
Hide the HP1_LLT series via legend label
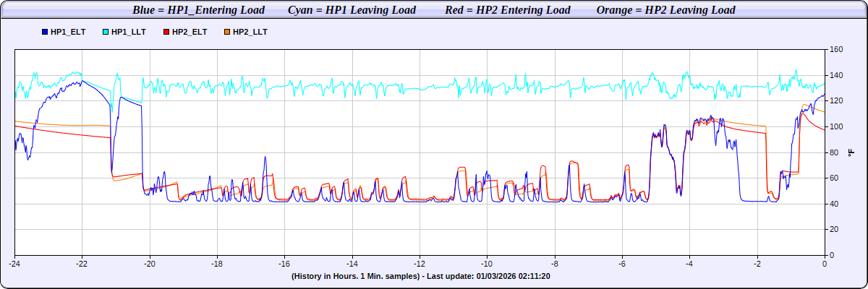pos(129,33)
